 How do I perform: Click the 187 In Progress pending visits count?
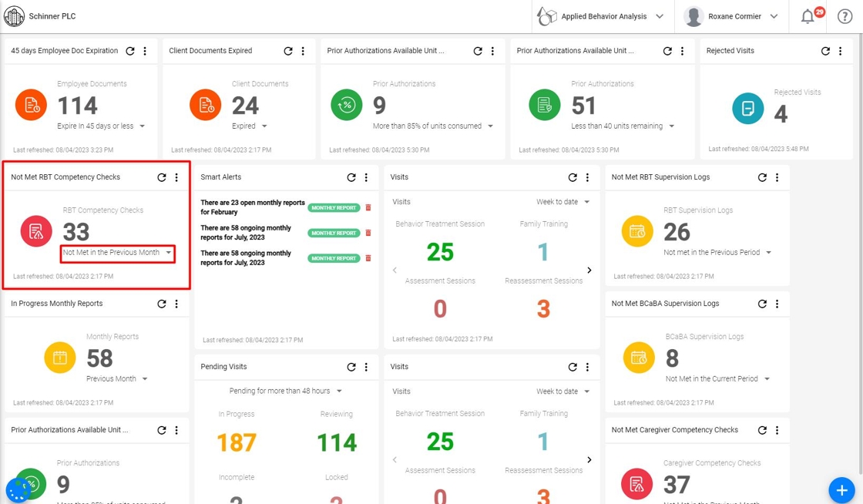pos(237,442)
